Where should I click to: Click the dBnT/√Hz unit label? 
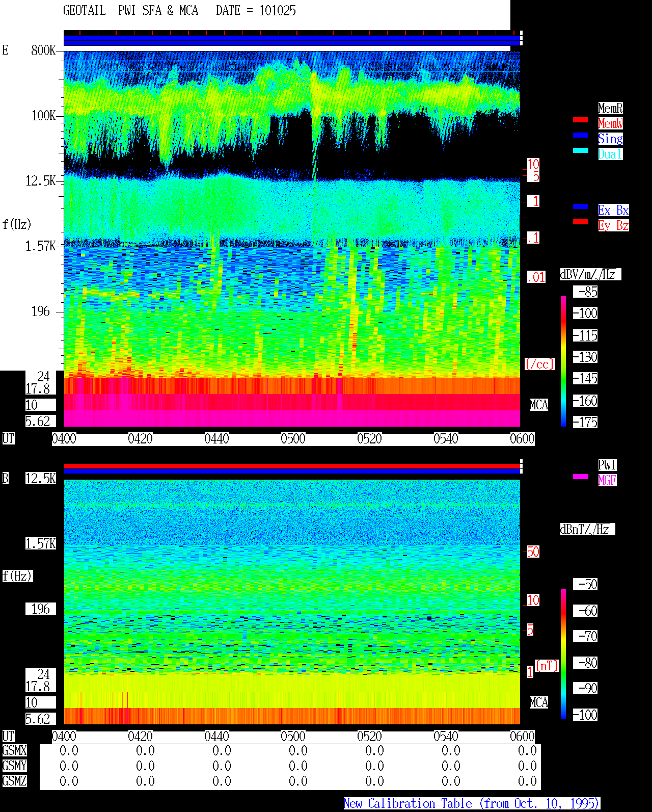pos(587,529)
